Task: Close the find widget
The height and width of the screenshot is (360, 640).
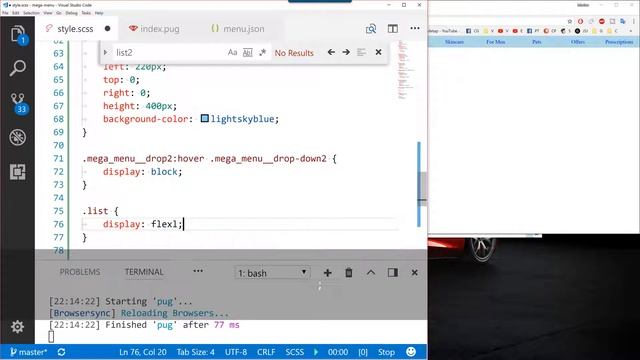Action: pyautogui.click(x=378, y=52)
